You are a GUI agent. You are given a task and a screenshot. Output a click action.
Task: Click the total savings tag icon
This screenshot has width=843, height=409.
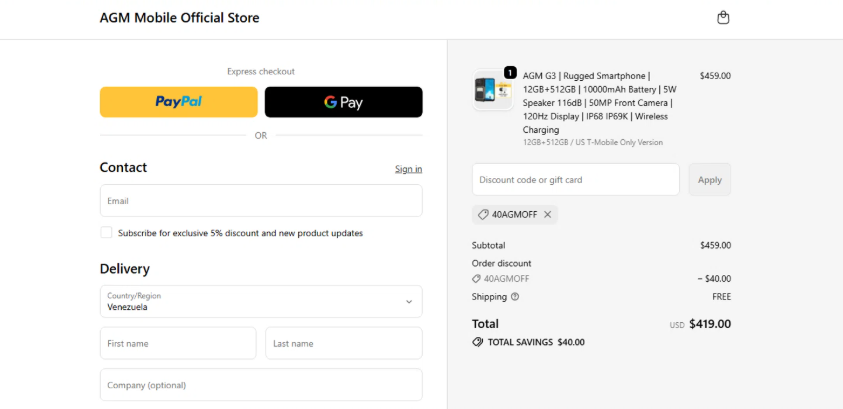[477, 342]
